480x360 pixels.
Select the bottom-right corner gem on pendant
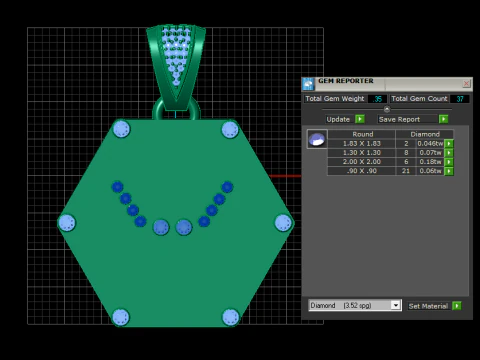[x=231, y=317]
